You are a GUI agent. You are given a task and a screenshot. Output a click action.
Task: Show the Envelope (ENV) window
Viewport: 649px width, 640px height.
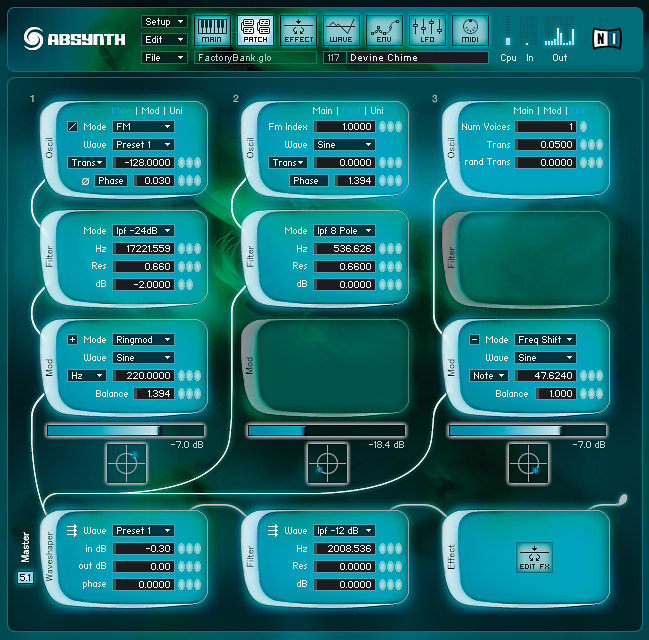[x=384, y=30]
